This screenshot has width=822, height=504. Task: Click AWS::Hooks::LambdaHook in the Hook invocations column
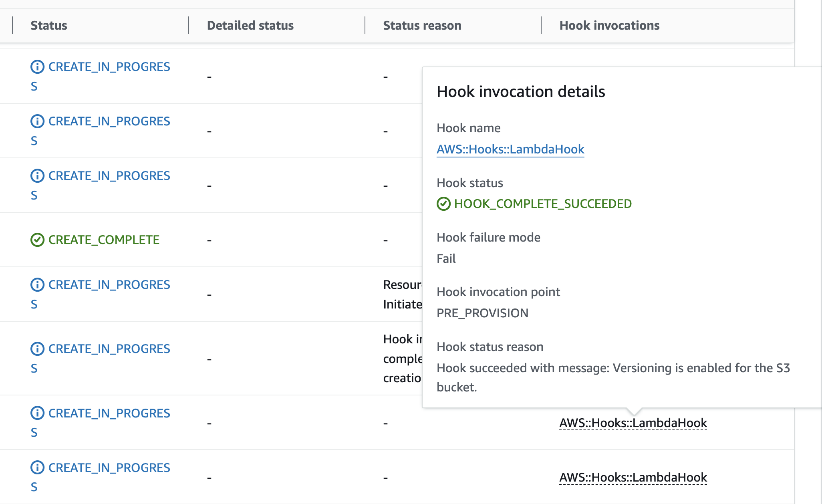click(x=633, y=422)
